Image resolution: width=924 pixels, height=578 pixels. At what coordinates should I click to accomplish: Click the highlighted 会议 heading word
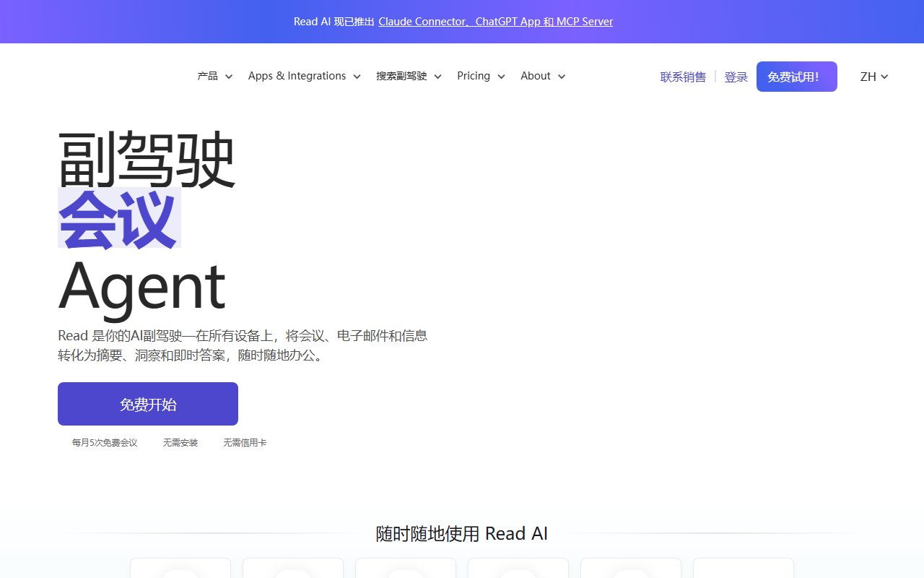point(119,217)
